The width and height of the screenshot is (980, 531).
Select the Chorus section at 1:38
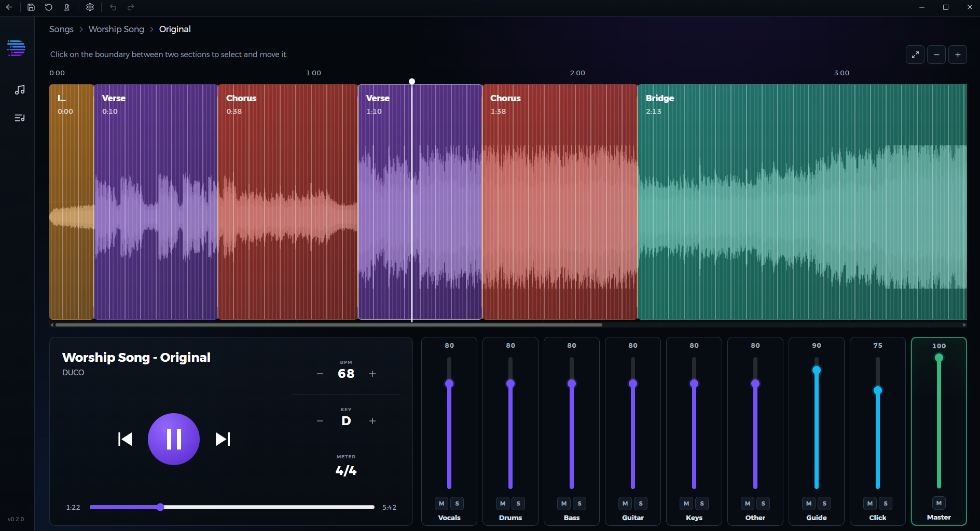tap(560, 202)
